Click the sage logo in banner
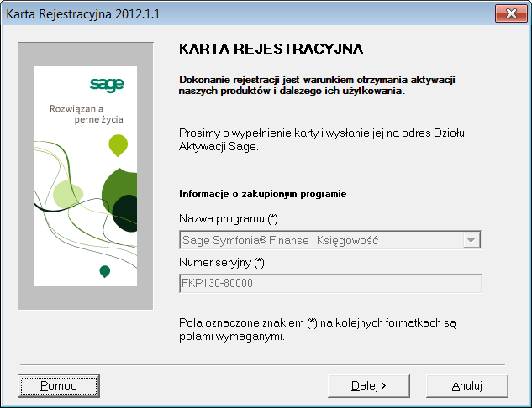 click(x=107, y=85)
